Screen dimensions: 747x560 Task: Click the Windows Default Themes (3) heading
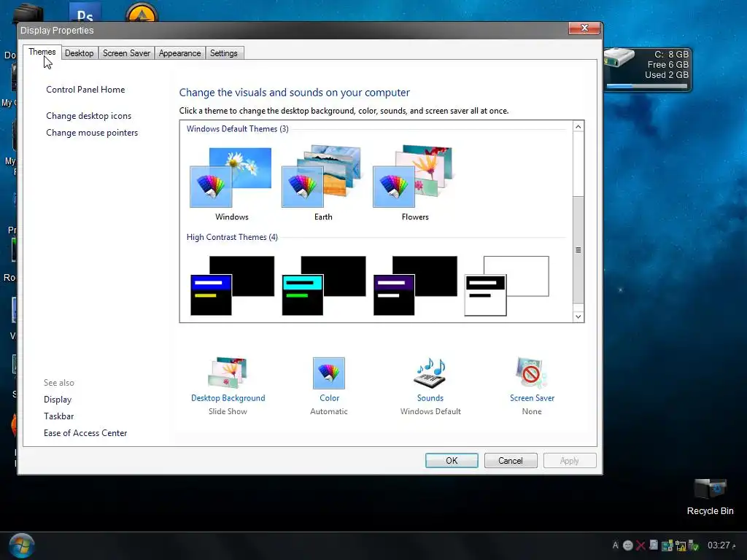tap(237, 129)
